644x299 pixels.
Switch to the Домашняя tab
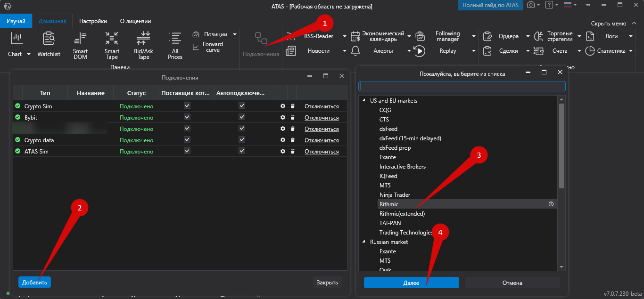click(52, 21)
